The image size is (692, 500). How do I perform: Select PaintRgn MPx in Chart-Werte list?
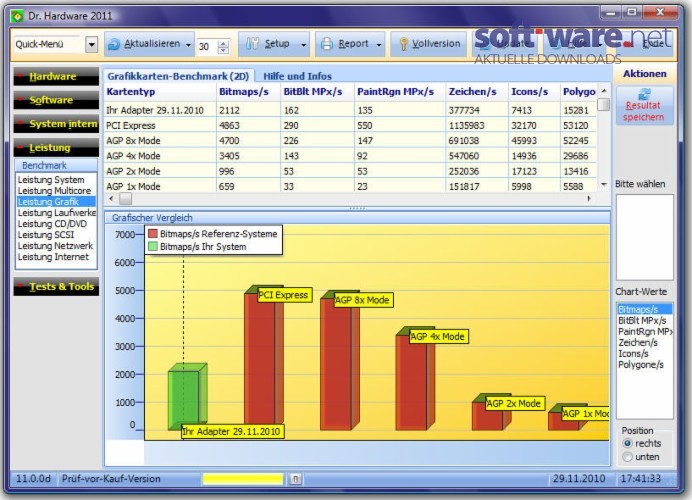pos(644,331)
